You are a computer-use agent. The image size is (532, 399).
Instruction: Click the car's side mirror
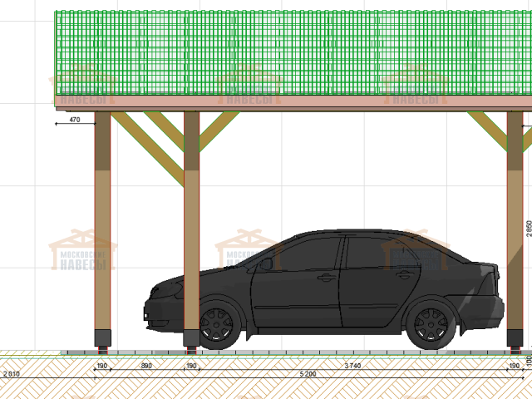coord(266,264)
